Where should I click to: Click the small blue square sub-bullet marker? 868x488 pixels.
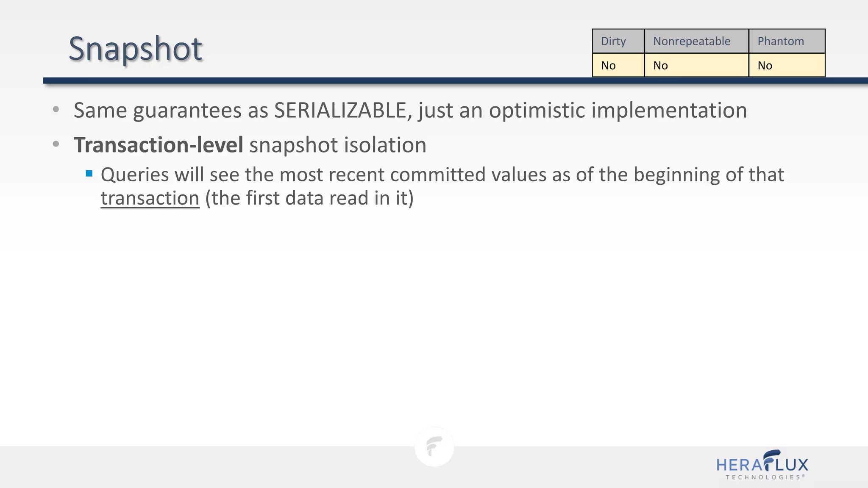pyautogui.click(x=89, y=173)
